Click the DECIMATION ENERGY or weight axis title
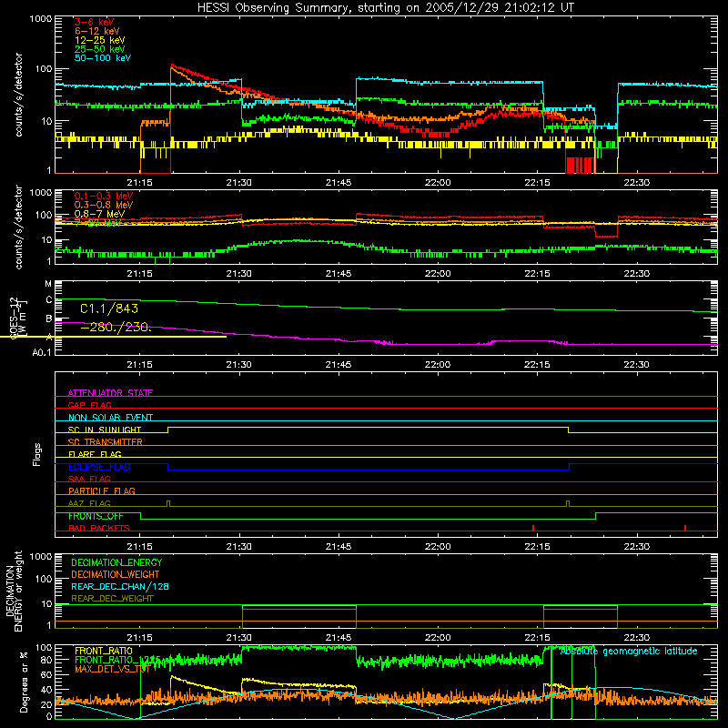 tap(15, 591)
